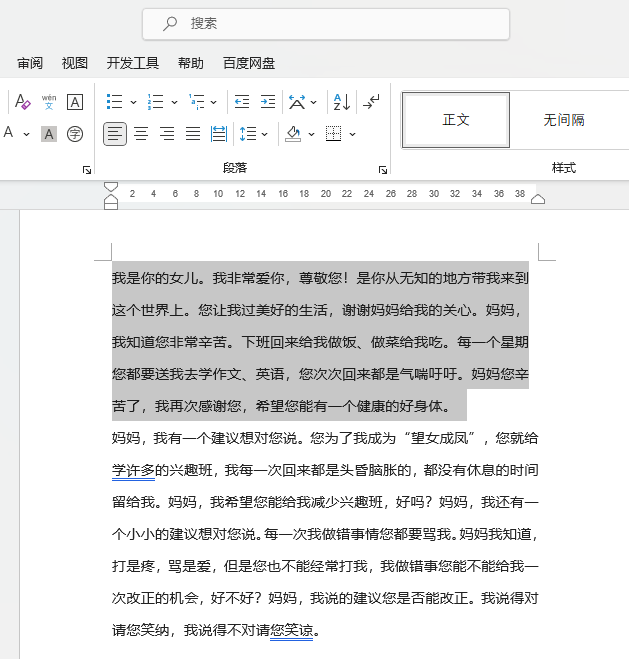The width and height of the screenshot is (629, 659).
Task: Apply distributed alignment
Action: coord(219,134)
